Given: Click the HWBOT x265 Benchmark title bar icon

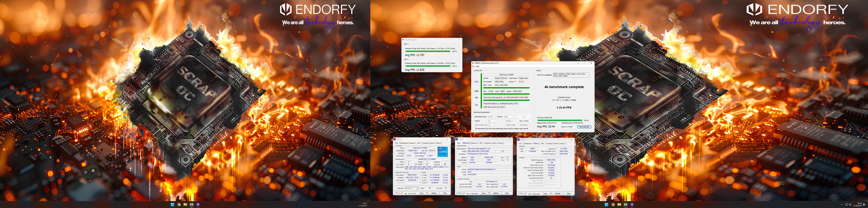Looking at the screenshot, I should [x=473, y=63].
